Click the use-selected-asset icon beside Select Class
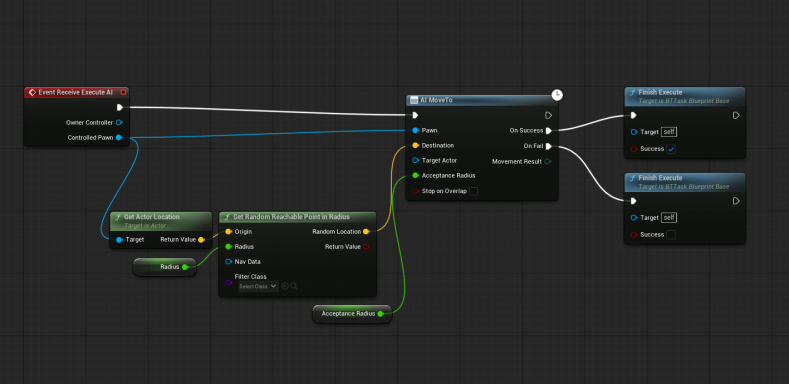This screenshot has height=384, width=789. pos(285,286)
